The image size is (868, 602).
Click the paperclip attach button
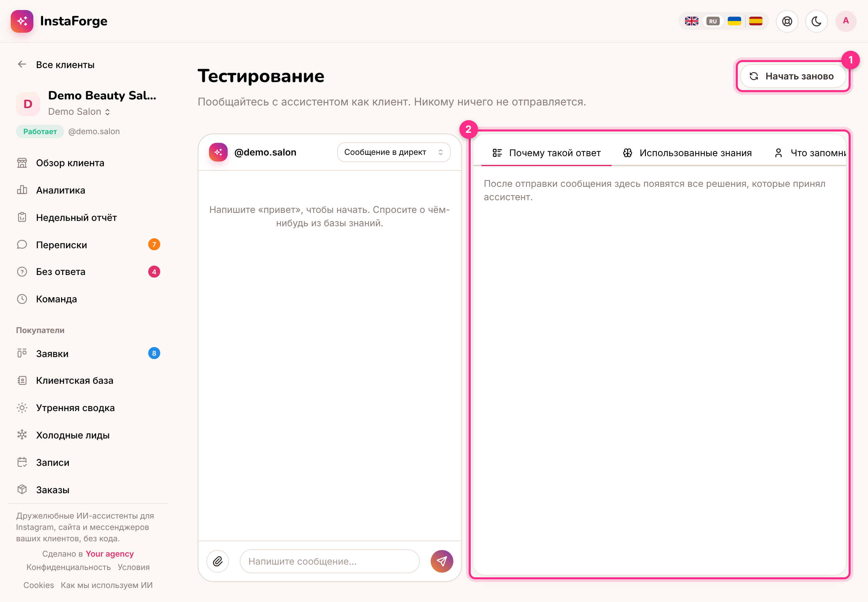(x=218, y=561)
